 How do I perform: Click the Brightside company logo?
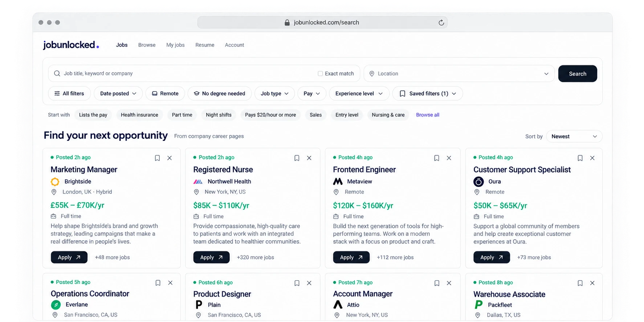click(x=55, y=182)
